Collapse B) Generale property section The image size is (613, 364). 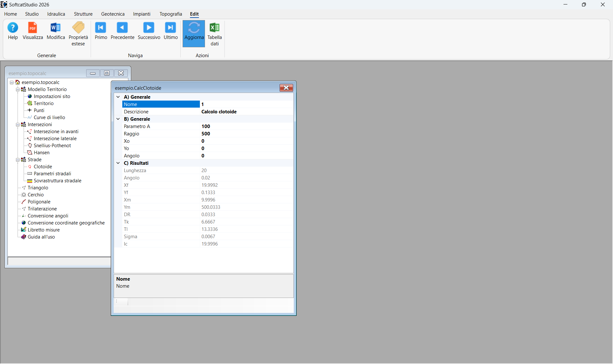pyautogui.click(x=118, y=119)
